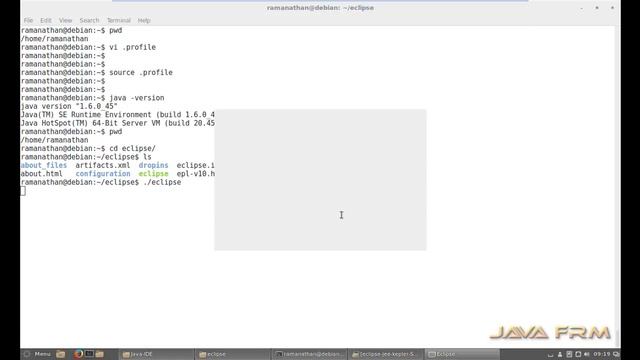Click the 'source .profile' command text

[x=140, y=73]
